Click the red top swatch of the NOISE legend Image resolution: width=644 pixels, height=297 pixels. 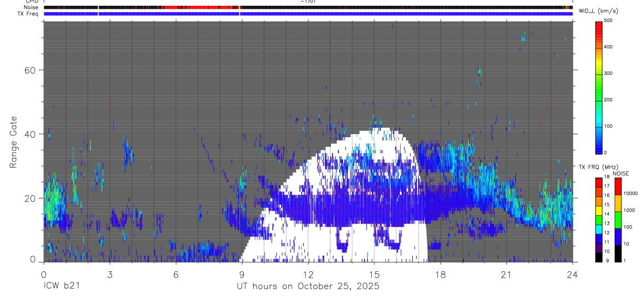(618, 186)
